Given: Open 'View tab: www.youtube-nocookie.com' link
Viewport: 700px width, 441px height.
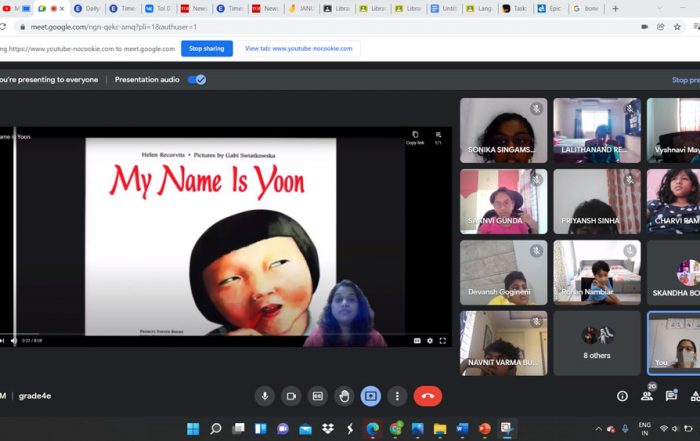Looking at the screenshot, I should click(299, 49).
